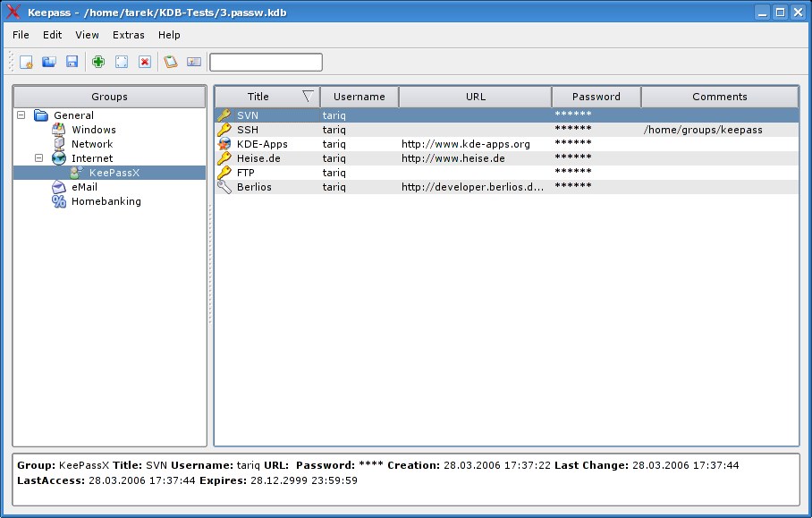Select the KDE-Apps entry title
Viewport: 812px width, 518px height.
(262, 144)
